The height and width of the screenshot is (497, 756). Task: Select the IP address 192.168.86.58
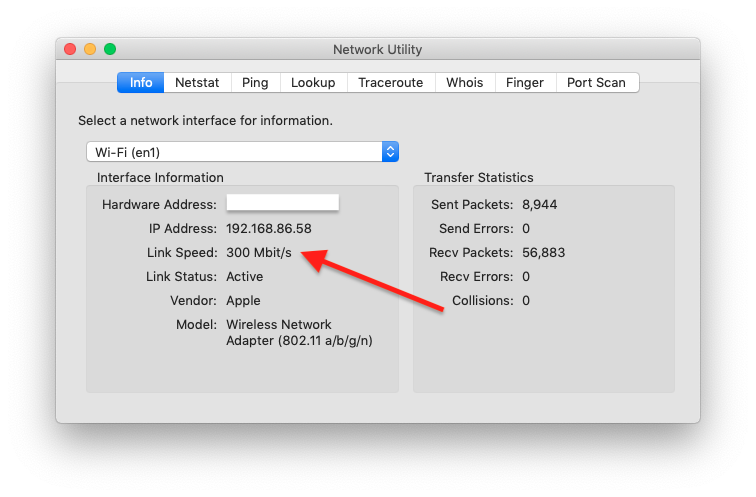[x=269, y=228]
